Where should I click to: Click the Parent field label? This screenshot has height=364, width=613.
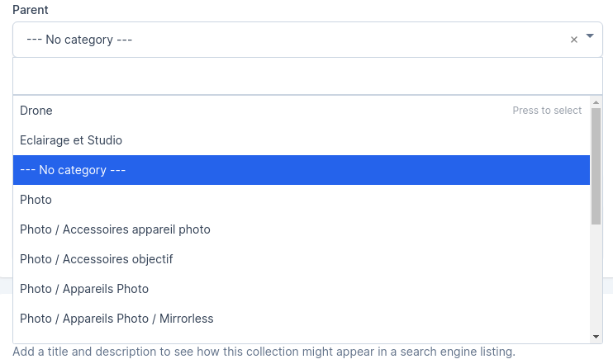point(30,10)
